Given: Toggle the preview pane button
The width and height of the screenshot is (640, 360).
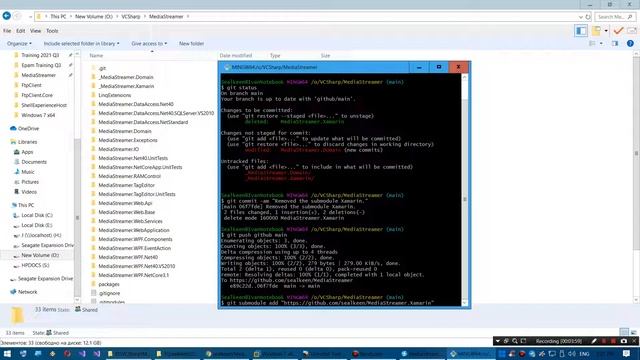Looking at the screenshot, I should [x=615, y=43].
